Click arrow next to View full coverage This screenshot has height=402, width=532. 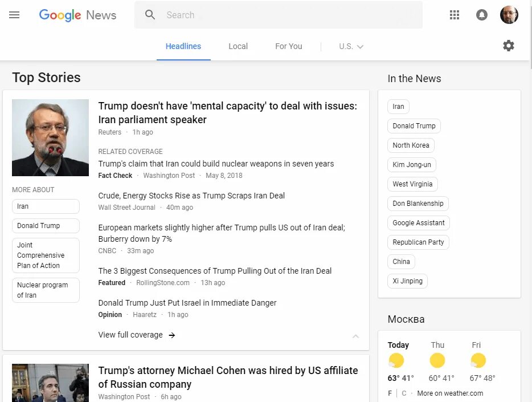[172, 335]
